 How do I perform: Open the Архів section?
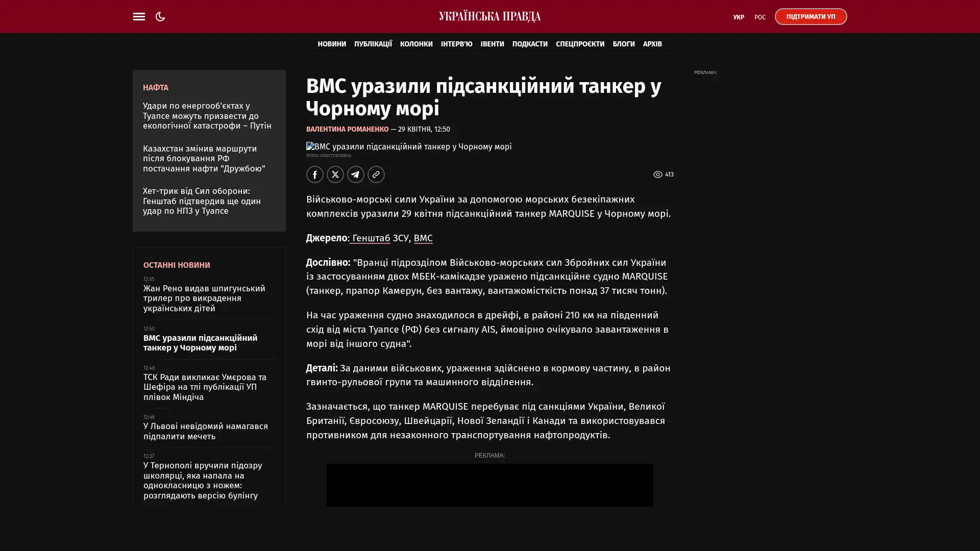tap(652, 44)
